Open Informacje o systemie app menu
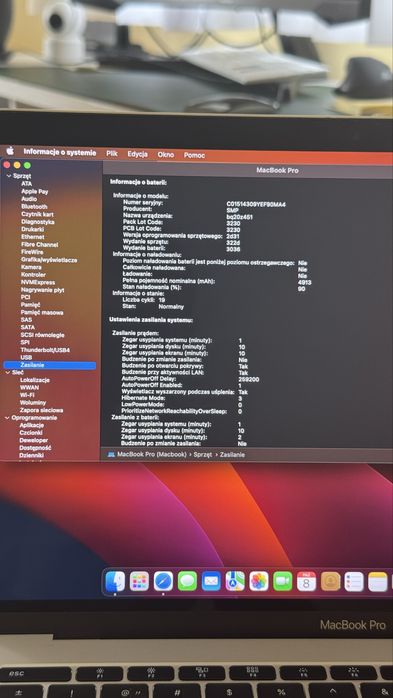The height and width of the screenshot is (698, 393). coord(60,152)
